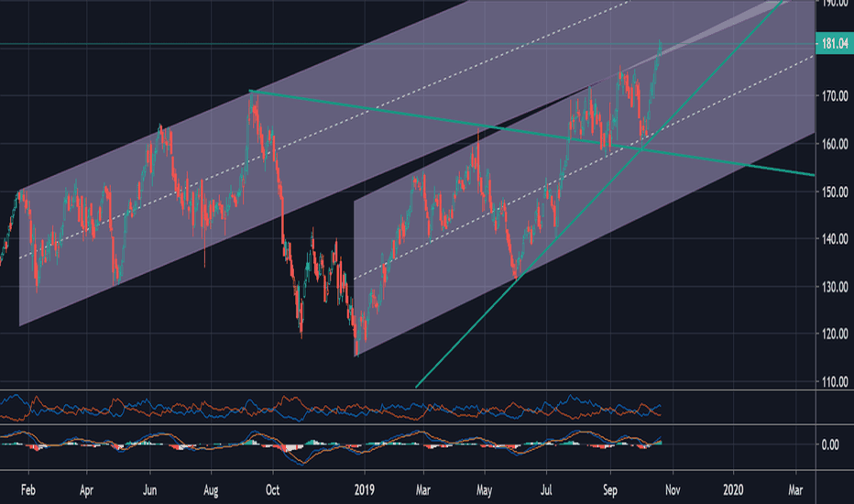Click the 110.00 price axis label
The width and height of the screenshot is (854, 504).
pos(835,382)
